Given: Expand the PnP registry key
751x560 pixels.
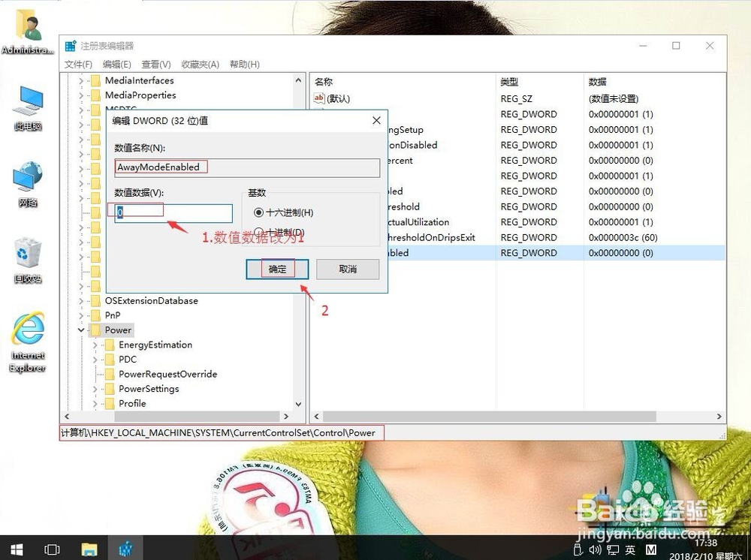Looking at the screenshot, I should click(x=81, y=315).
